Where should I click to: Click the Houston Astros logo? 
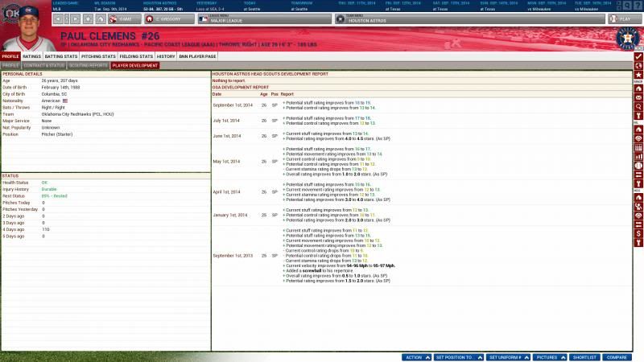(x=627, y=39)
